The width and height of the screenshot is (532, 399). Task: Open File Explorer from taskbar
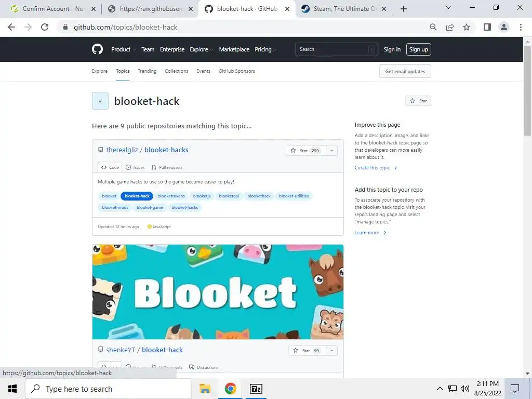[205, 389]
